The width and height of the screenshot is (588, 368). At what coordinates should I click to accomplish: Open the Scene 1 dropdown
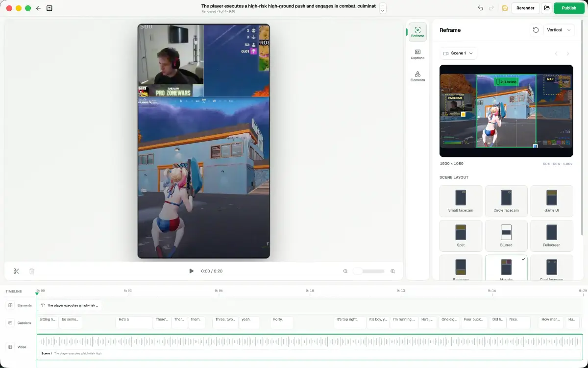tap(459, 53)
